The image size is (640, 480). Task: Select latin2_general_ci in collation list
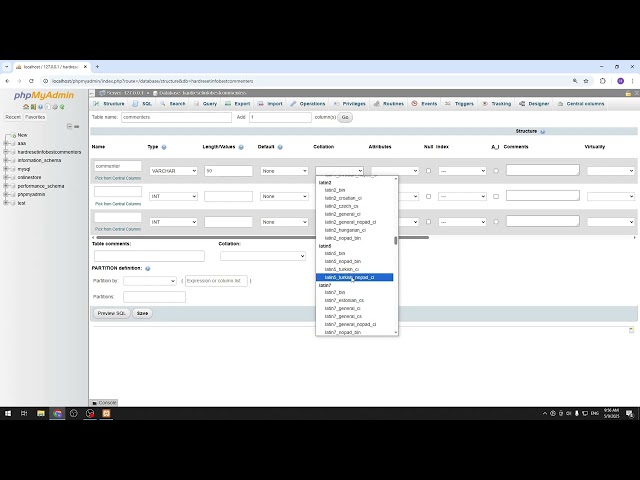(354, 214)
